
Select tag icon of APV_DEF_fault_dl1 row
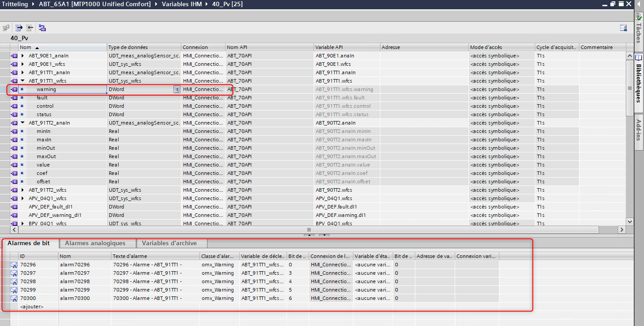tap(14, 207)
